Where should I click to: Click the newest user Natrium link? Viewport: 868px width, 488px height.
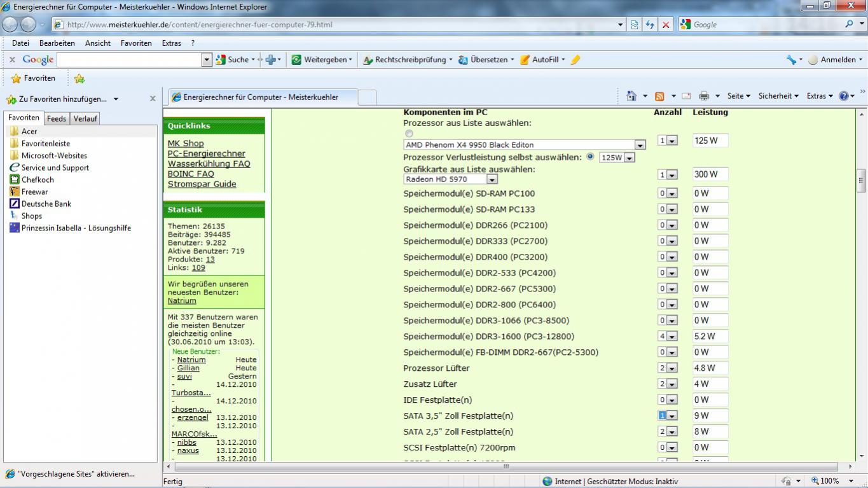(182, 301)
